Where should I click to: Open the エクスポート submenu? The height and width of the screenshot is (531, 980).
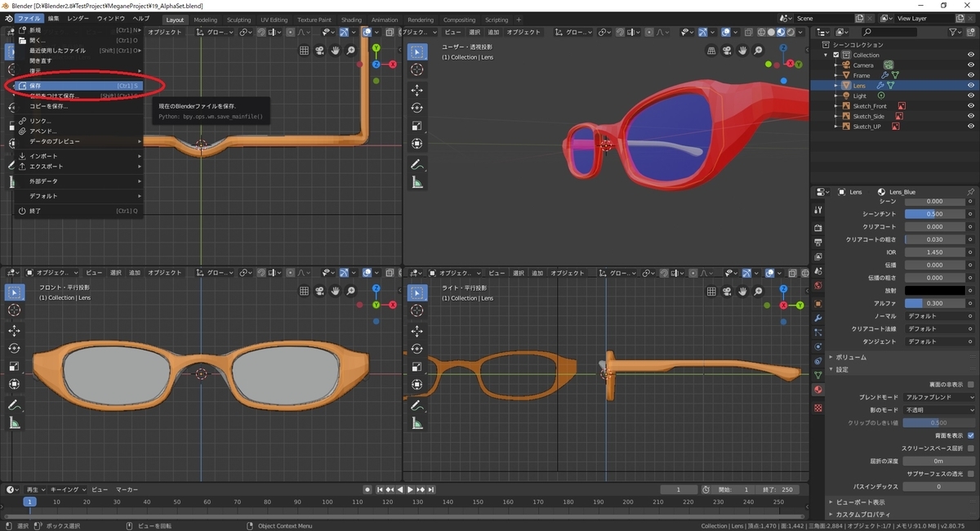click(x=78, y=167)
